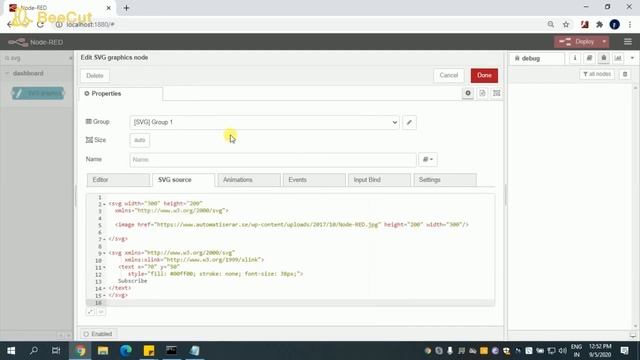Clear the palette filter with the x
This screenshot has width=640, height=360.
click(70, 58)
